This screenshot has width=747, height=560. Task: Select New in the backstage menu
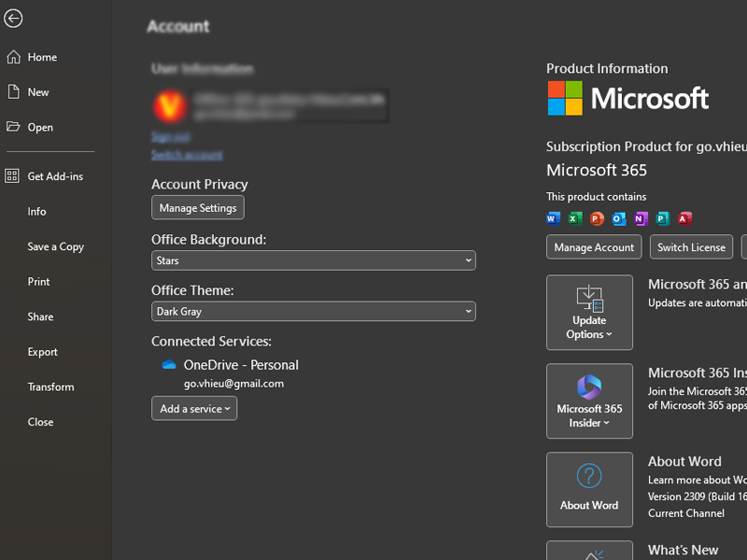[x=38, y=91]
